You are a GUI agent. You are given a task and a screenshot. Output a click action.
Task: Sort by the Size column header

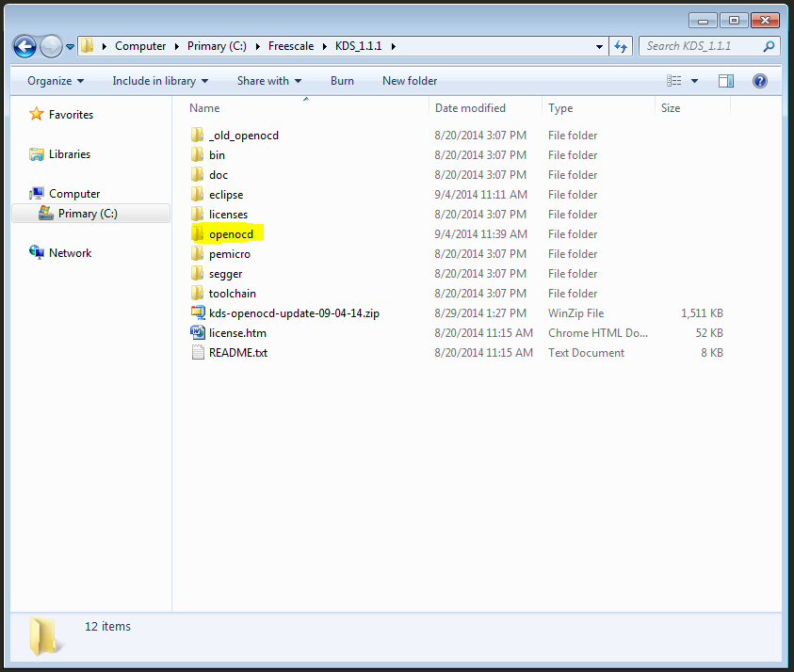671,108
